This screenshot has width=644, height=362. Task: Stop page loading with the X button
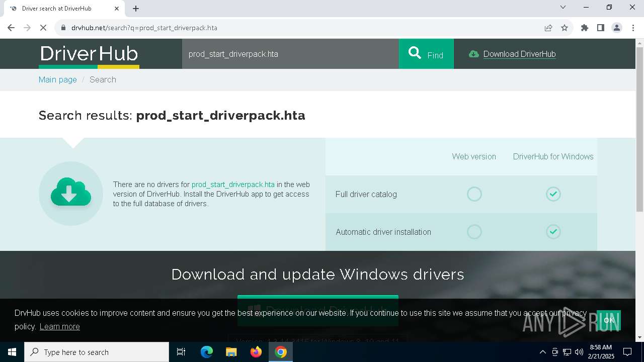coord(43,28)
